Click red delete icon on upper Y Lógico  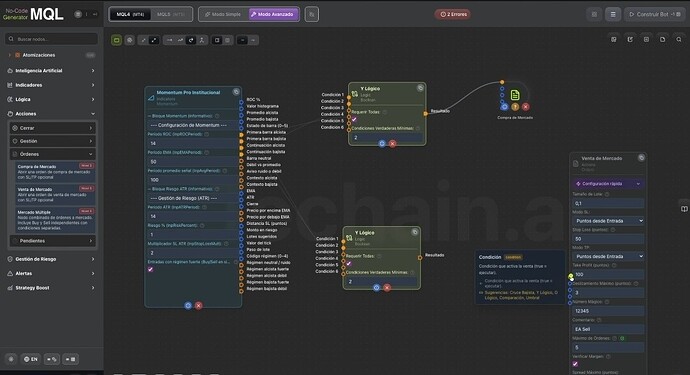click(393, 143)
